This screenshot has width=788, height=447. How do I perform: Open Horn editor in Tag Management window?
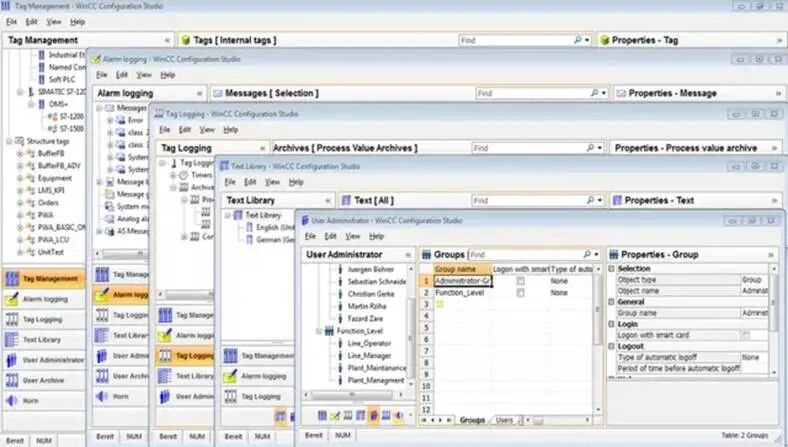44,401
